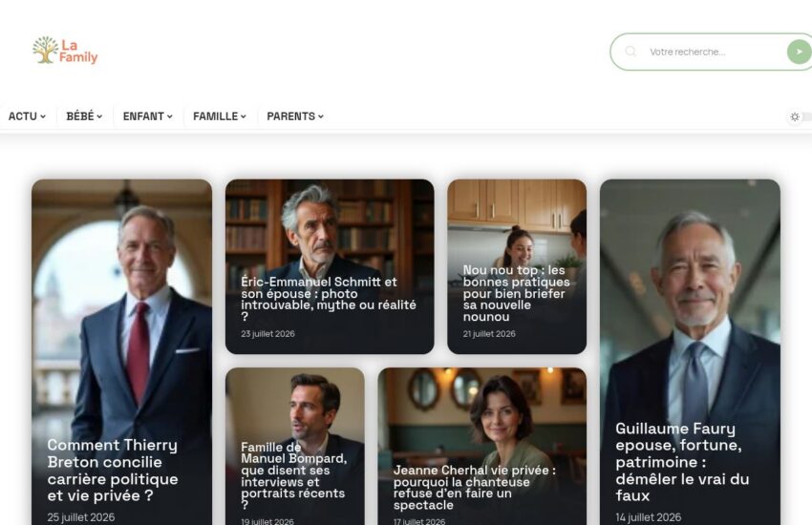Viewport: 812px width, 525px height.
Task: Open Famille de Manuel Bompard article
Action: coord(293,476)
